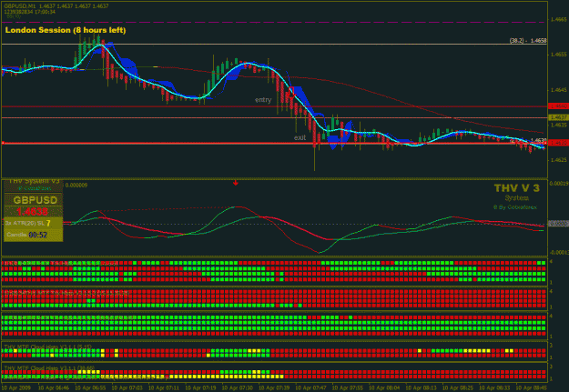Viewport: 569px width, 392px height.
Task: Click the '10 Apr 08:13' time axis label
Action: point(421,388)
